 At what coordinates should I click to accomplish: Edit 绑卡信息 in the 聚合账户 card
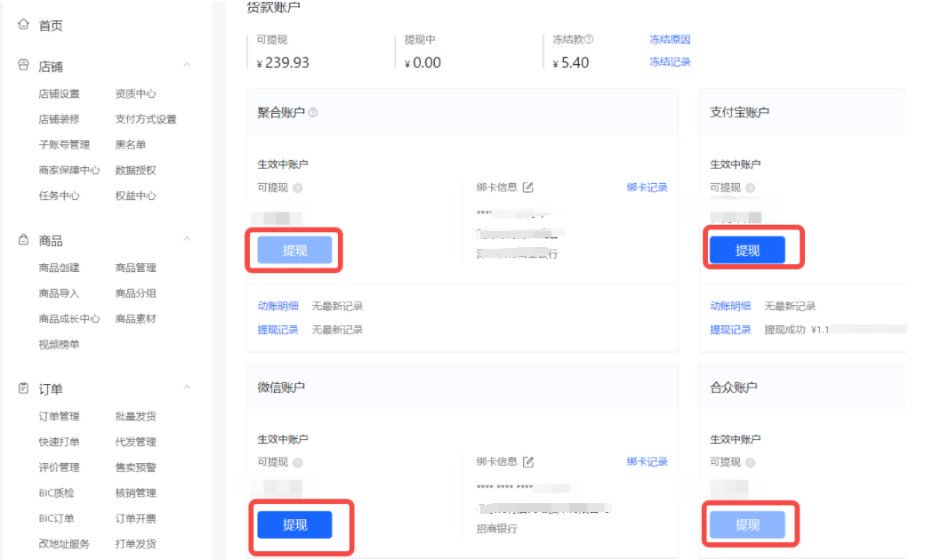pos(528,187)
